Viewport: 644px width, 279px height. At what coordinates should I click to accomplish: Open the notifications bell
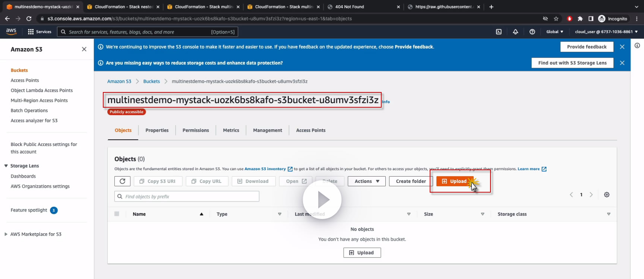(515, 32)
